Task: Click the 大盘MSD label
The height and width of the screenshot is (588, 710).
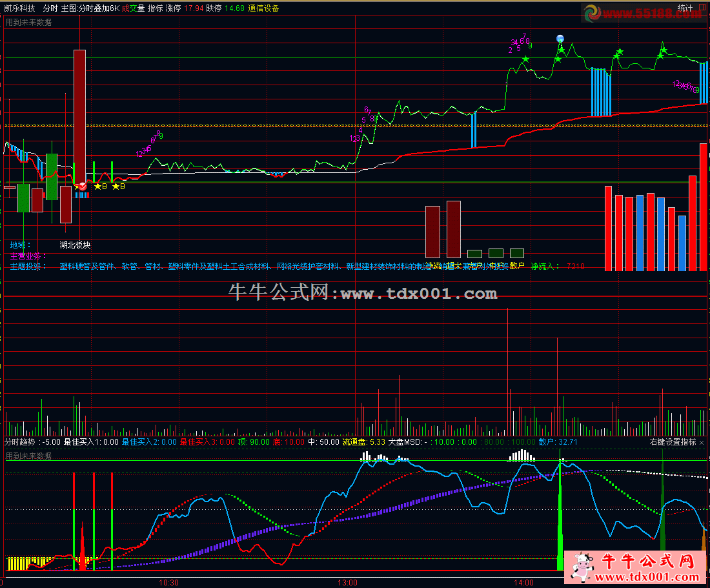Action: point(405,441)
